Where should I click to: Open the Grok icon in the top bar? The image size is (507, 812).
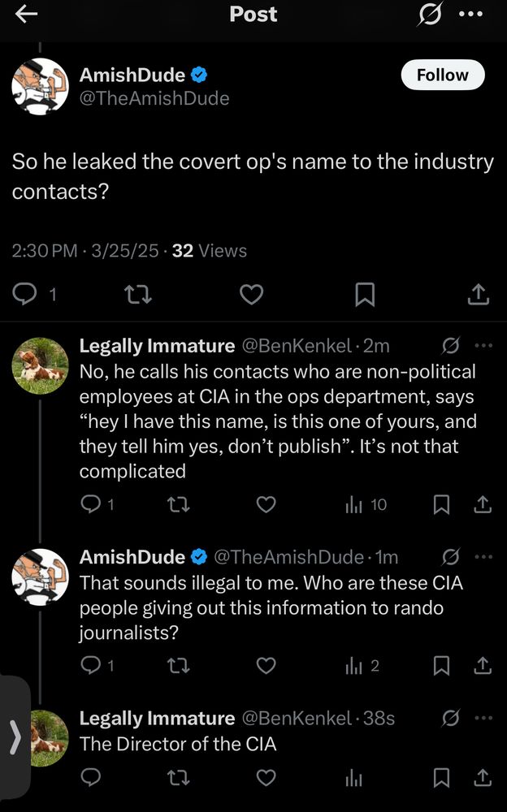point(431,14)
